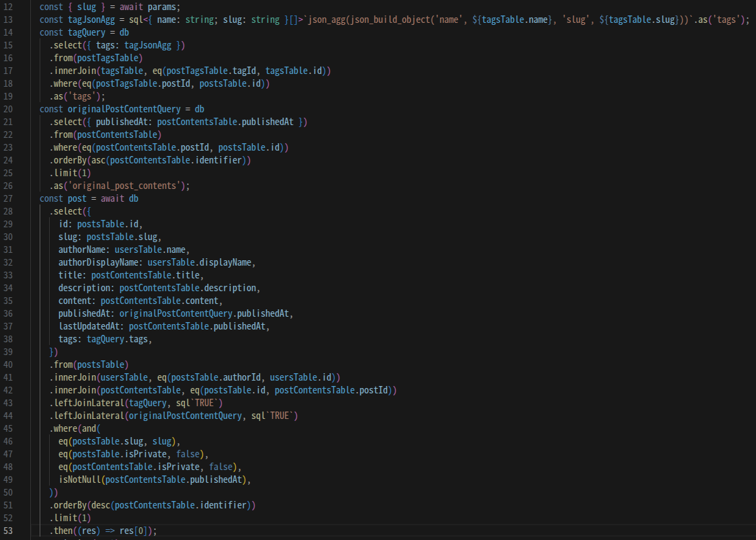Click line number 12 in the gutter
756x540 pixels.
point(9,6)
